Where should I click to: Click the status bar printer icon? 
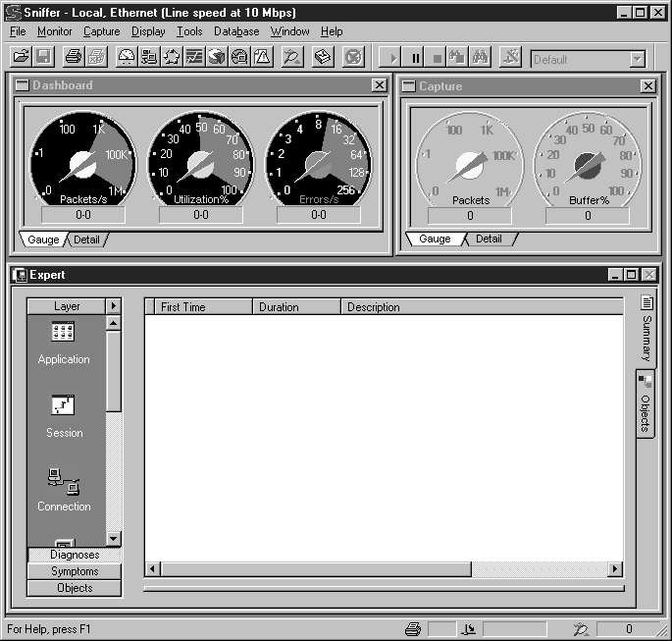click(x=413, y=629)
